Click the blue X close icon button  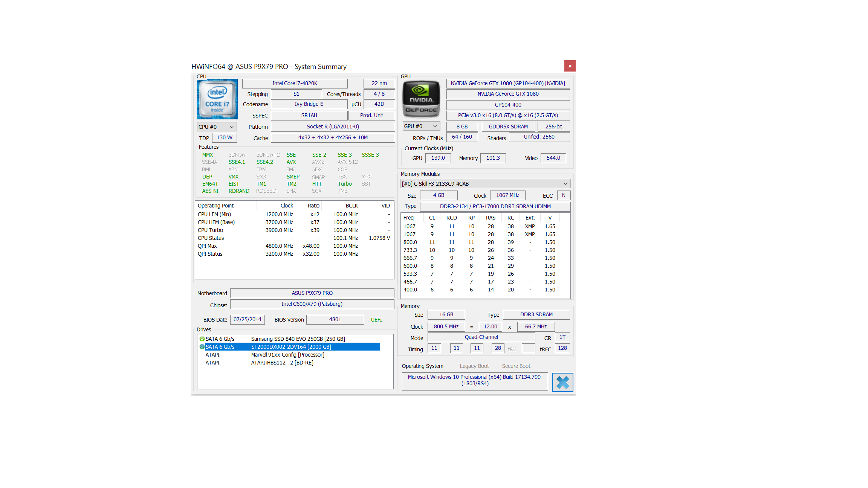tap(562, 382)
